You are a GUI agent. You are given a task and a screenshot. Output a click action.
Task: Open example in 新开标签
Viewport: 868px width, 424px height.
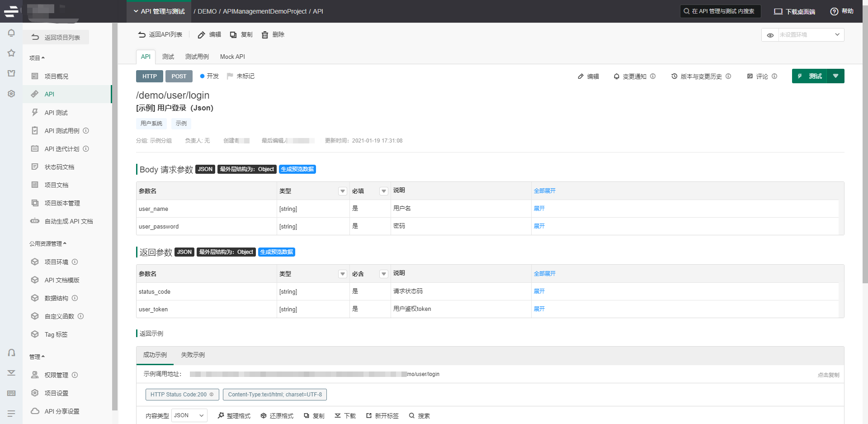382,416
